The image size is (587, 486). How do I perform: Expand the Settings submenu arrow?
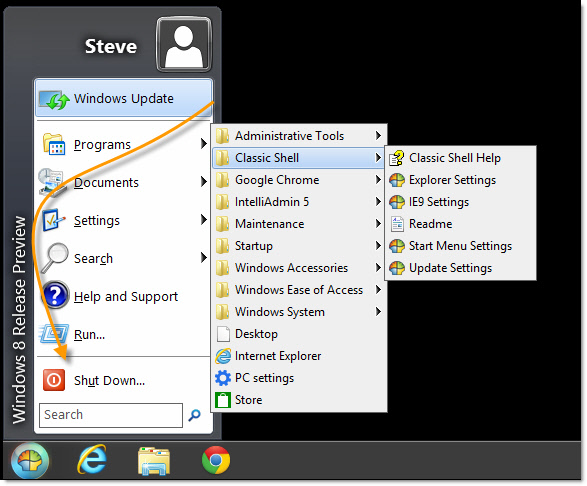coord(203,219)
